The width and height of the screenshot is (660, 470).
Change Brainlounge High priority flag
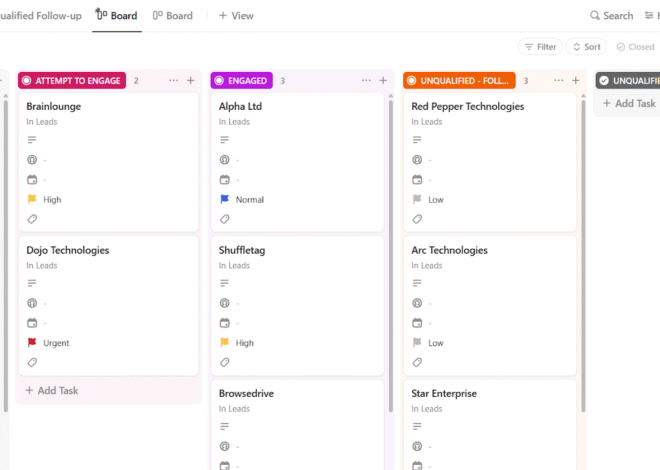coord(32,199)
